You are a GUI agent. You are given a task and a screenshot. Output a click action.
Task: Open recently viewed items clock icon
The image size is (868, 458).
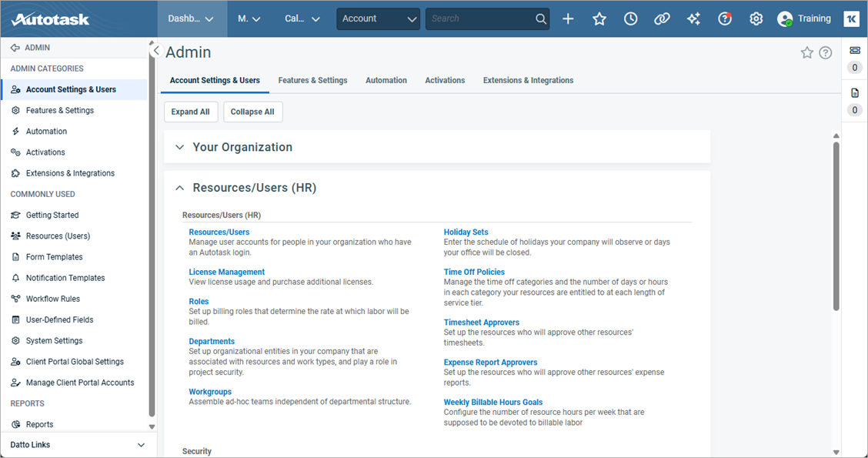coord(630,18)
